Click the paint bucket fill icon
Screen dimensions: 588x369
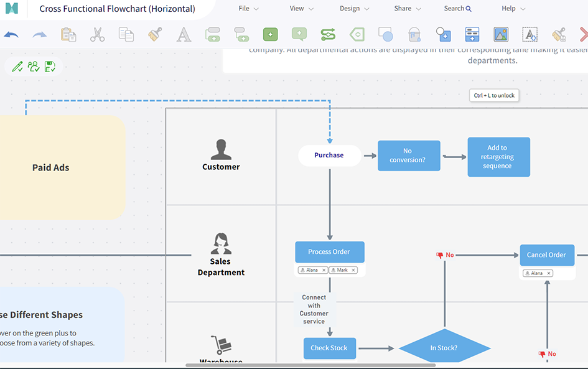(414, 35)
